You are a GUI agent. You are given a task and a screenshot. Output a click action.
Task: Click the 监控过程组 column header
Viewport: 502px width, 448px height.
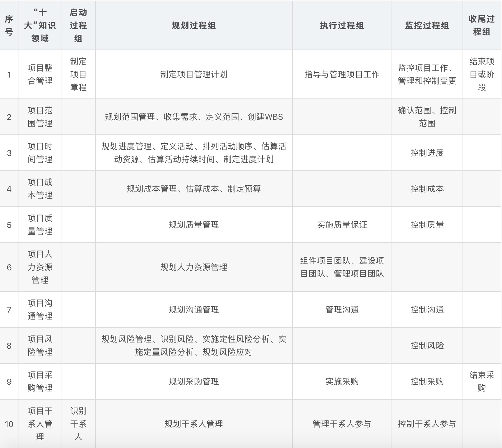[x=427, y=26]
